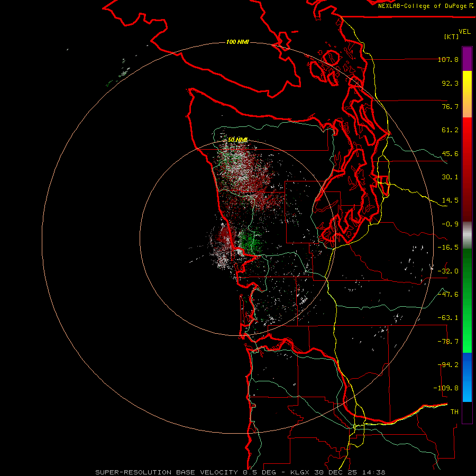The width and height of the screenshot is (476, 476).
Task: Click the 30.1 velocity scale value
Action: click(x=450, y=177)
